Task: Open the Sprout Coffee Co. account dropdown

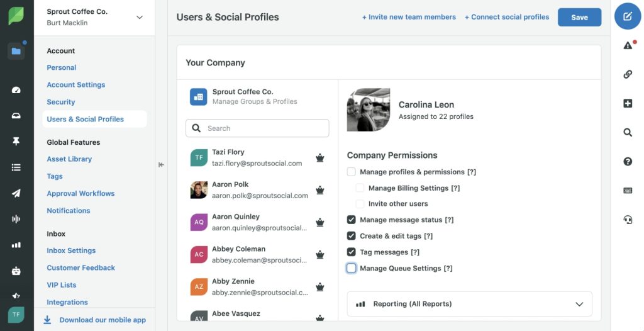Action: 140,18
